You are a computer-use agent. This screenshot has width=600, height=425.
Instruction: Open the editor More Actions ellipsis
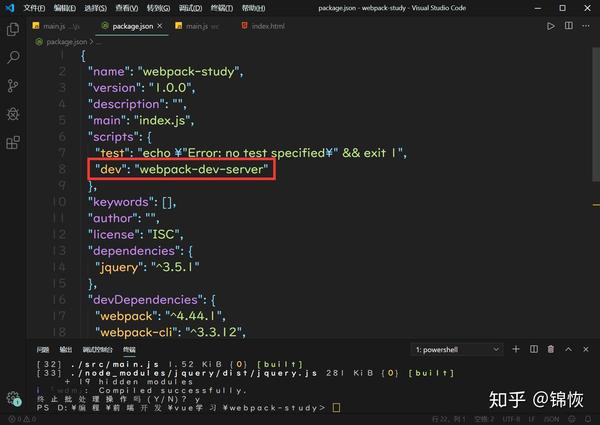point(586,26)
